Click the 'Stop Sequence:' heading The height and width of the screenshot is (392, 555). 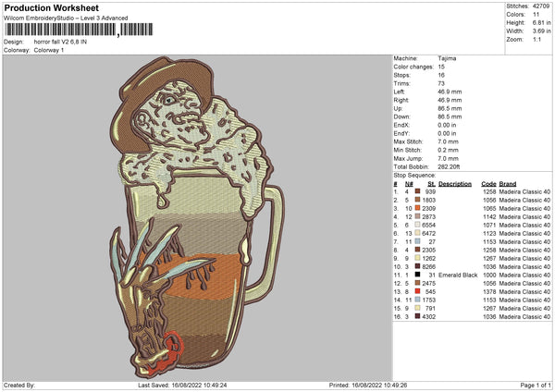click(x=414, y=175)
